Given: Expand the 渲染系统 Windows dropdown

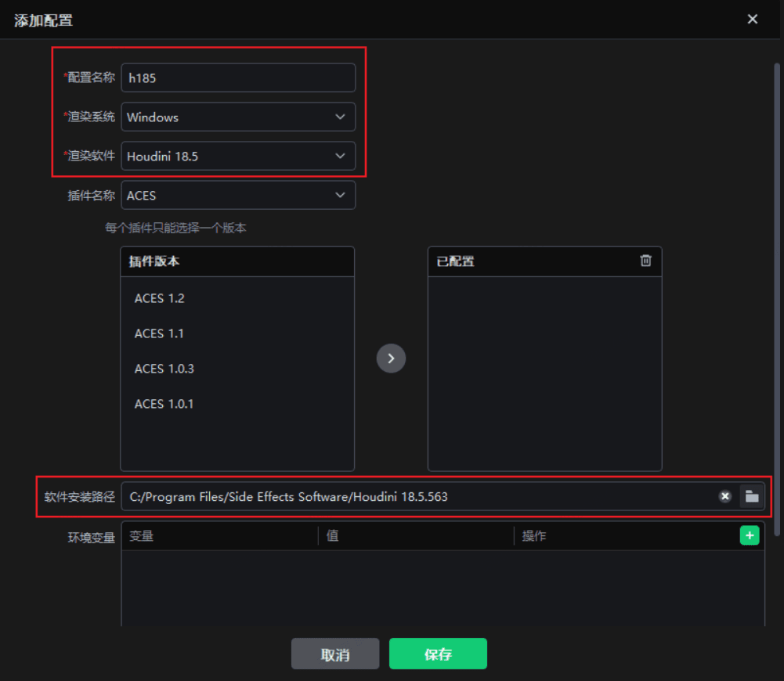Looking at the screenshot, I should 238,117.
